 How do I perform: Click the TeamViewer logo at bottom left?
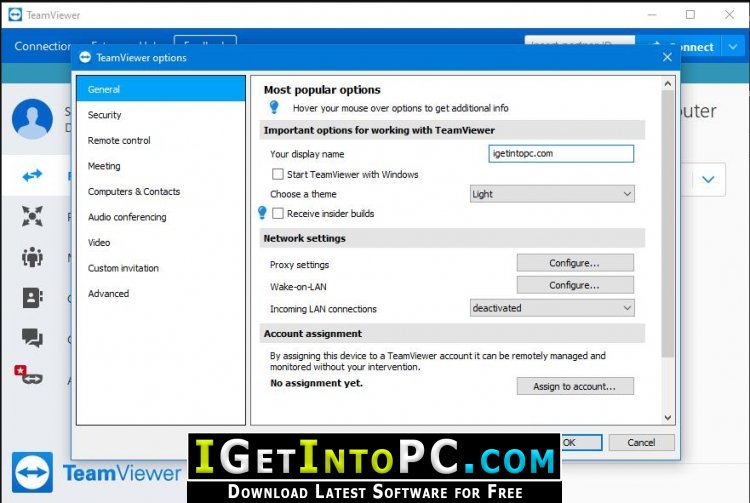(x=32, y=472)
